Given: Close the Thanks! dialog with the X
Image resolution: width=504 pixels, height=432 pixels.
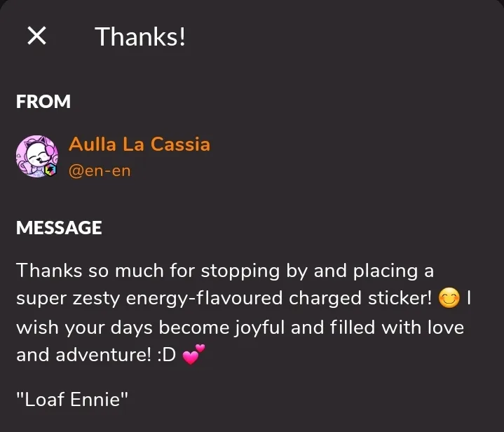Looking at the screenshot, I should (x=36, y=35).
